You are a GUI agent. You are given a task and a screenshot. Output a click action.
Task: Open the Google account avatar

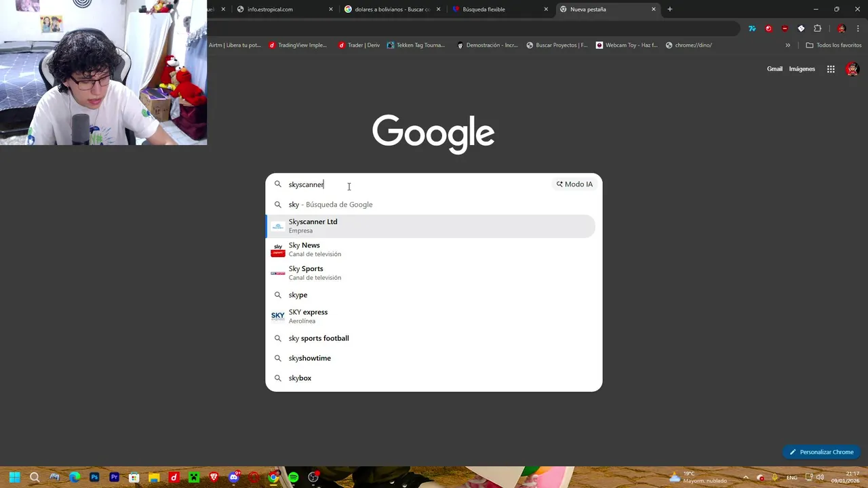point(852,69)
